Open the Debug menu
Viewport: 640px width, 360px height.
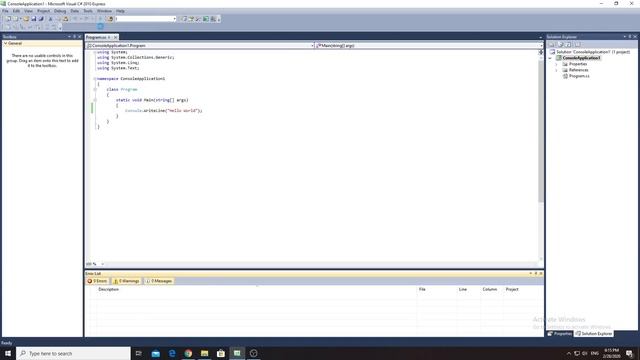60,11
